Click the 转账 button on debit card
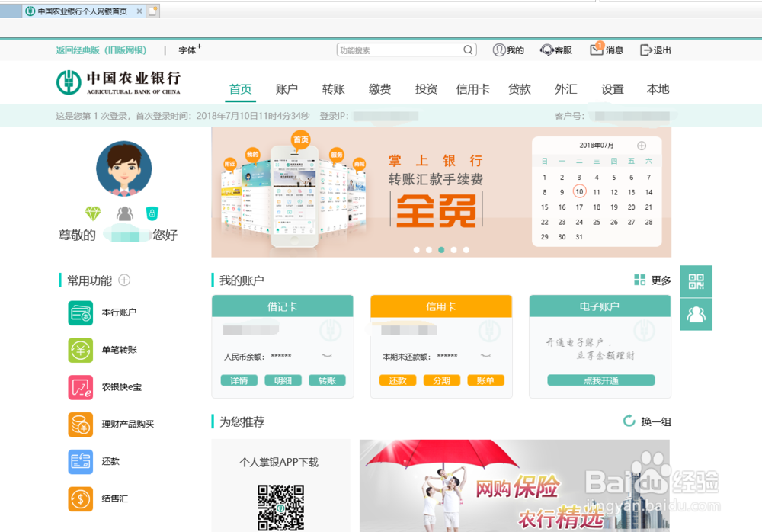 [x=327, y=380]
